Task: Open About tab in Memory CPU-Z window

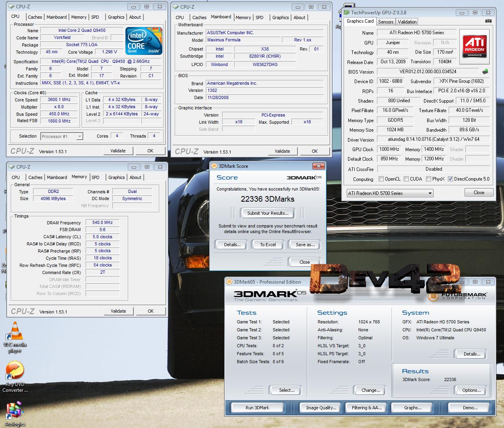Action: (135, 177)
